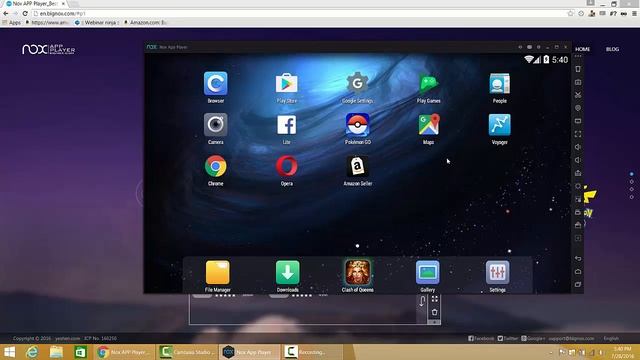Click the BLOG link on Nox website
Image resolution: width=640 pixels, height=360 pixels.
[x=612, y=49]
